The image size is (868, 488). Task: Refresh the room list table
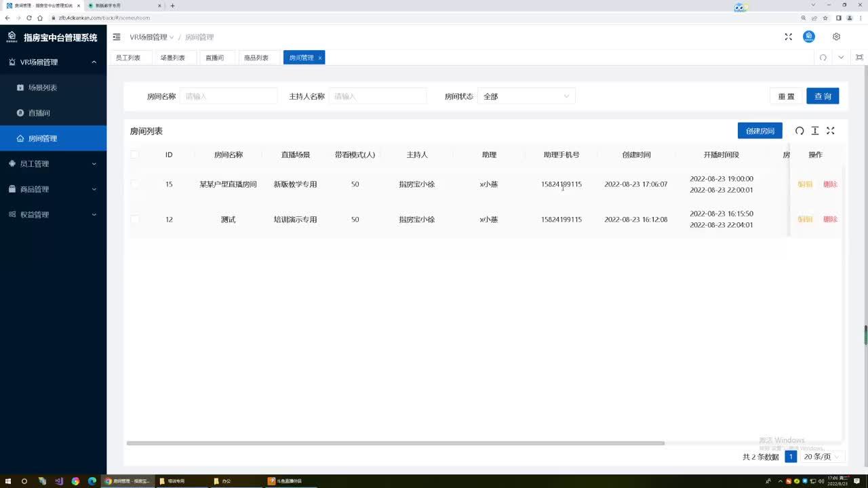tap(800, 131)
